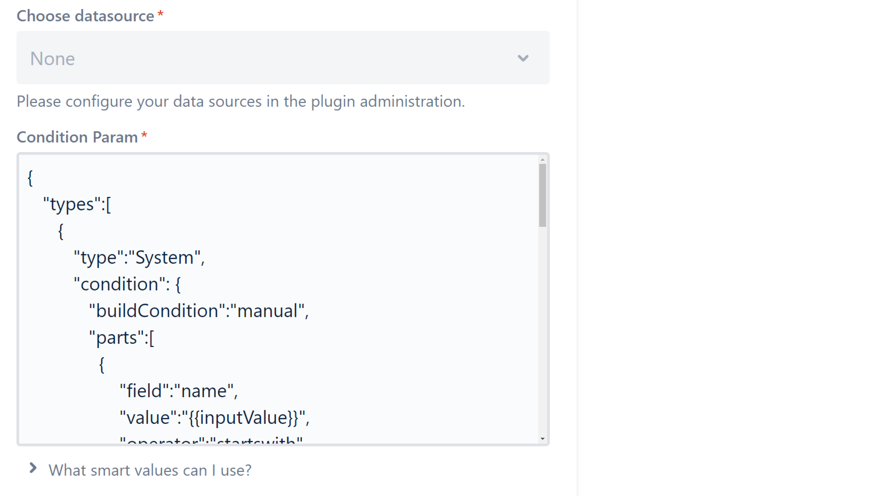Click the first opening brace in Condition Param

[31, 178]
